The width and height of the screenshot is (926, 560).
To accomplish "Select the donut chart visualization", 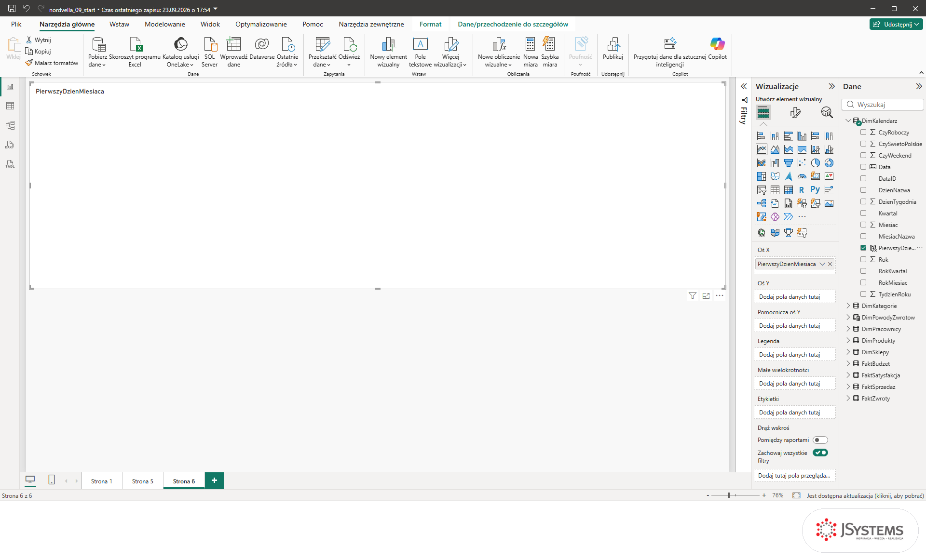I will pyautogui.click(x=829, y=163).
